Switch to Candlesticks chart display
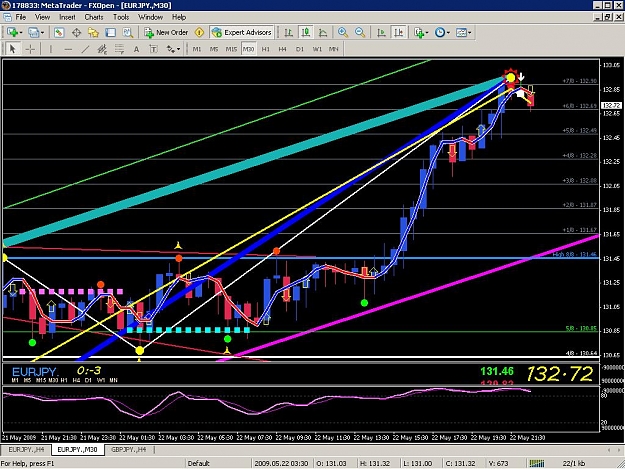This screenshot has width=625, height=469. click(306, 33)
